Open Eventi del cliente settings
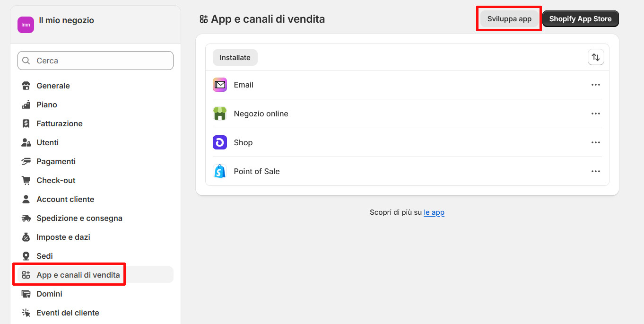Viewport: 644px width, 324px height. click(96, 313)
